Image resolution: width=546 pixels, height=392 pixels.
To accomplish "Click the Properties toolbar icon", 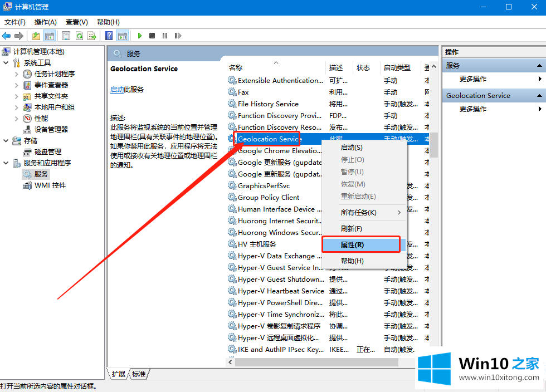I will coord(66,36).
